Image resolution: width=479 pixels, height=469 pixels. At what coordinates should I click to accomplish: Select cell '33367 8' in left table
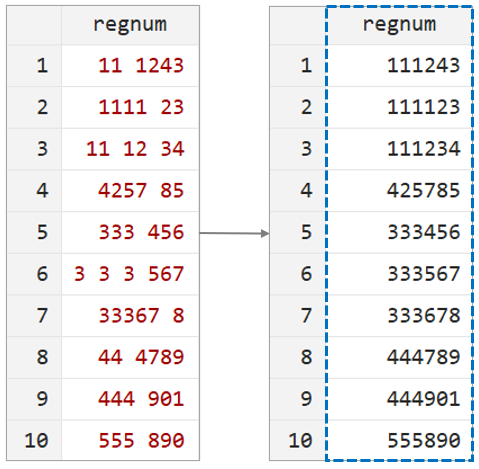pos(130,316)
